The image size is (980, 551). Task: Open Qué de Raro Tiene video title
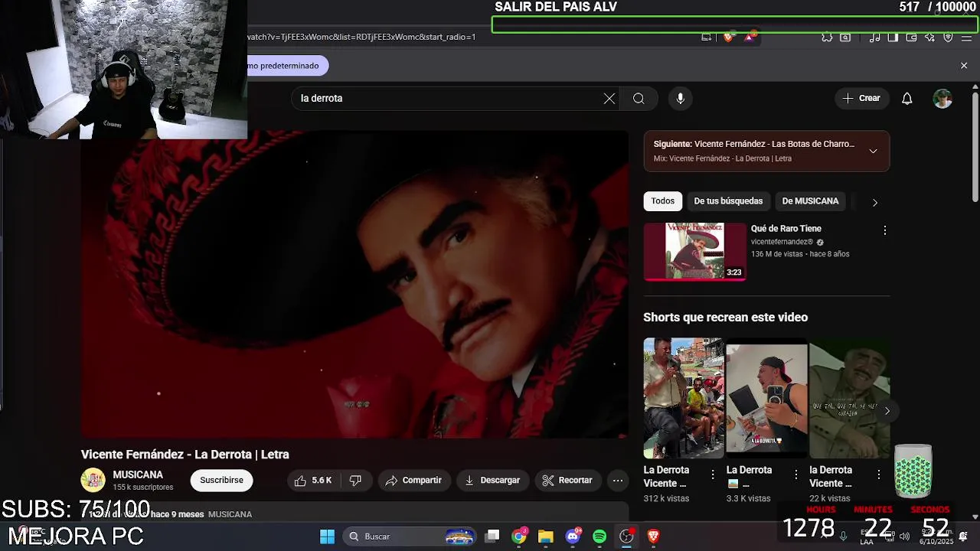click(x=786, y=229)
